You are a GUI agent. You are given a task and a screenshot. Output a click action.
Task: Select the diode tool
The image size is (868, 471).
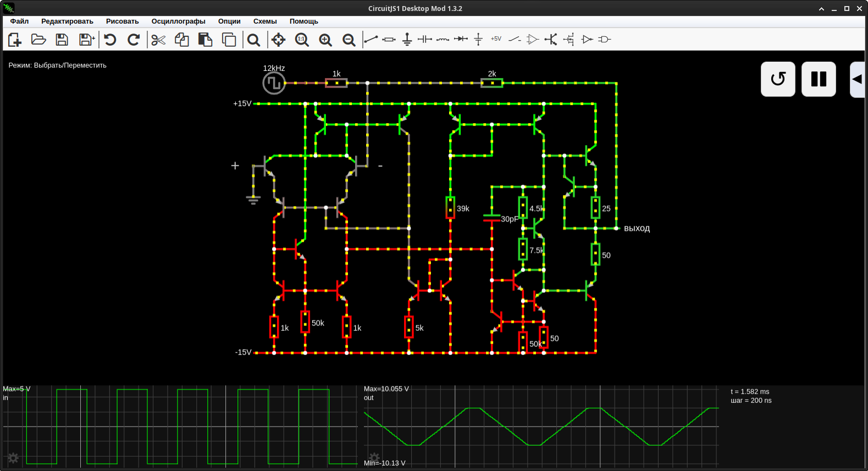point(461,39)
